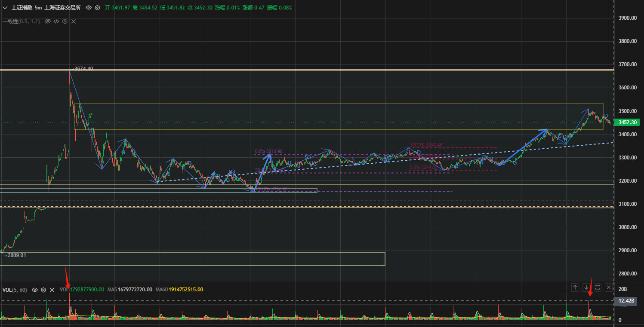Open source code of 一致性 indicator
The image size is (644, 327).
click(56, 21)
